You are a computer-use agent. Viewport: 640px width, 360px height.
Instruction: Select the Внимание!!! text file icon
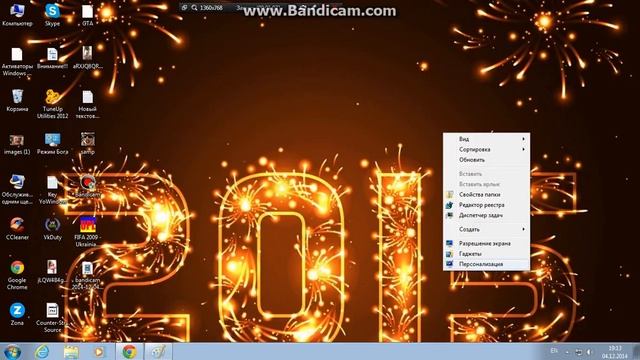coord(52,58)
